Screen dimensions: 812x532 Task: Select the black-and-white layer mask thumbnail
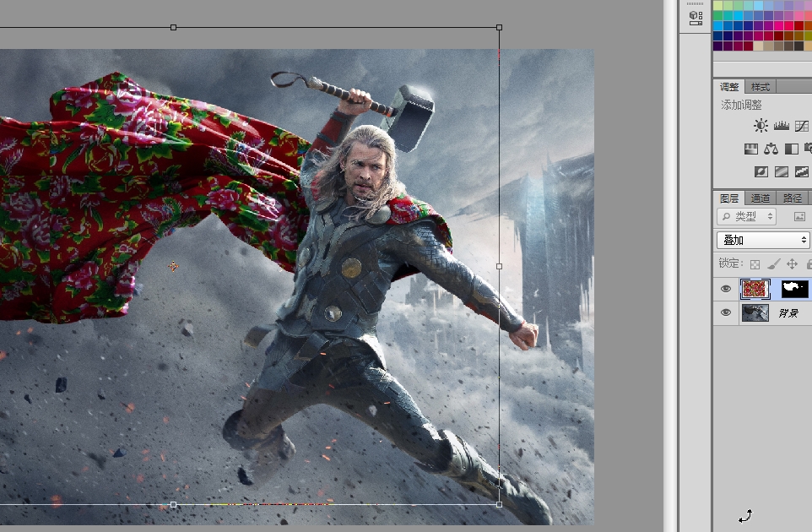coord(795,289)
